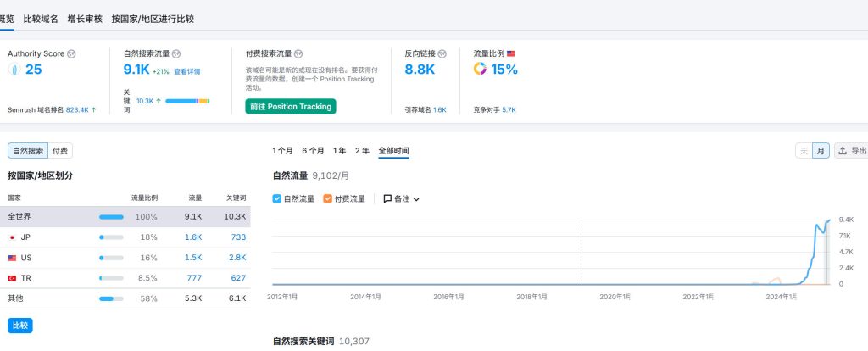The height and width of the screenshot is (351, 868).
Task: Click the US flag in country table
Action: (x=12, y=258)
